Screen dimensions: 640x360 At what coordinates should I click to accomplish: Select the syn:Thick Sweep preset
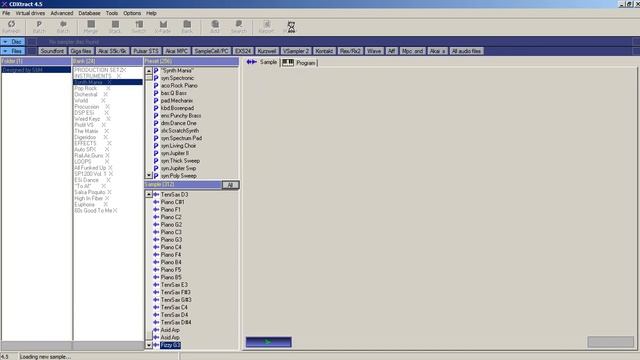(x=180, y=161)
